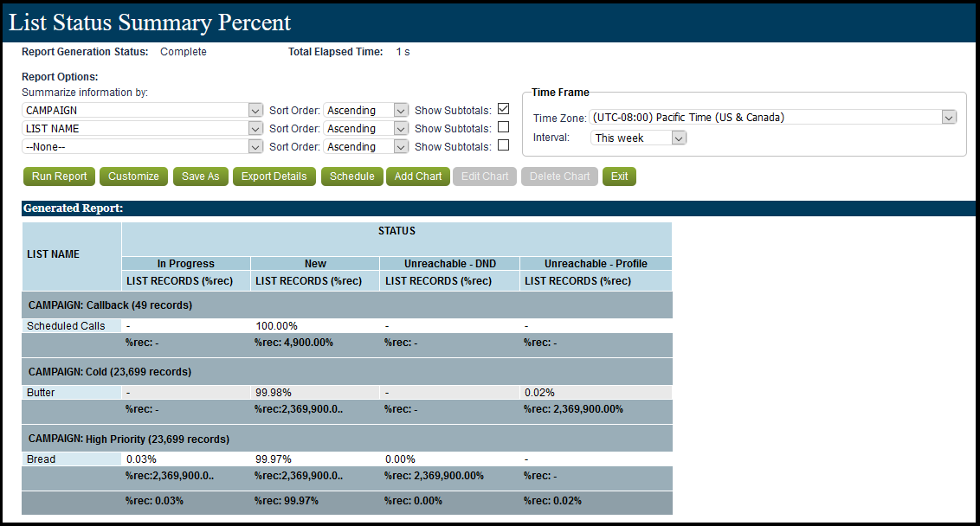Open the Schedule dialog
Viewport: 980px width, 526px height.
click(x=352, y=176)
